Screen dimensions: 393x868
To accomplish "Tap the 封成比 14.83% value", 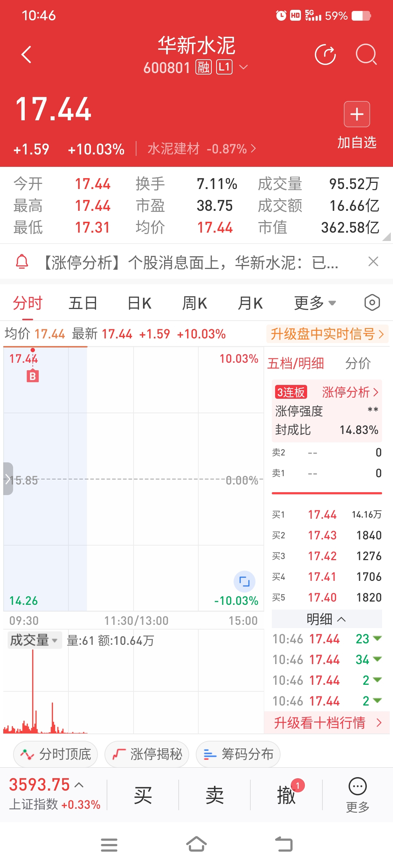I will [x=359, y=430].
